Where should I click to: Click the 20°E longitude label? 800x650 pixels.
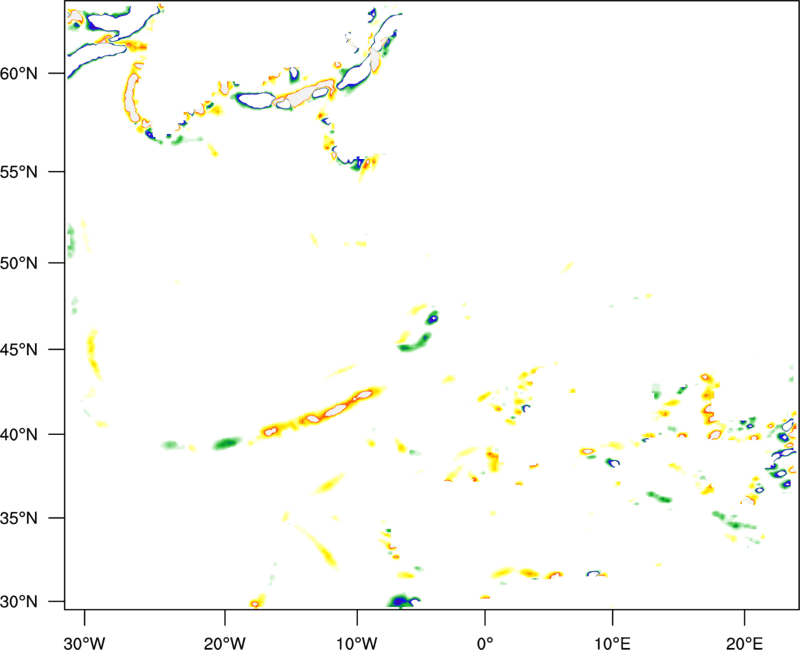[x=744, y=643]
